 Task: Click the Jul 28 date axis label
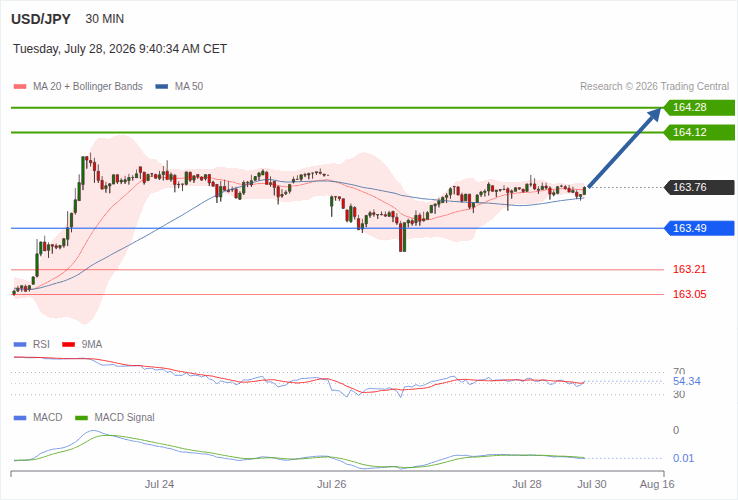(x=527, y=484)
